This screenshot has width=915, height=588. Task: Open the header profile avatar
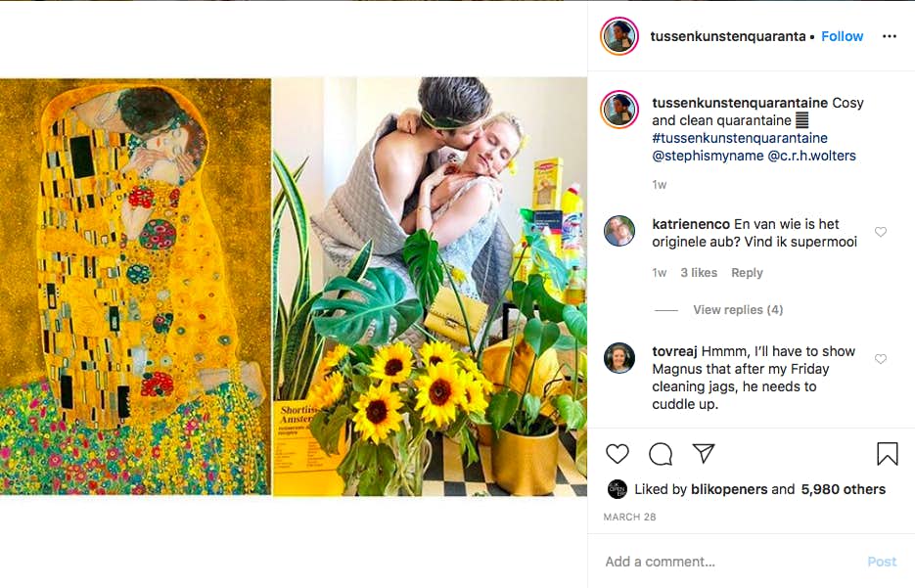point(619,36)
